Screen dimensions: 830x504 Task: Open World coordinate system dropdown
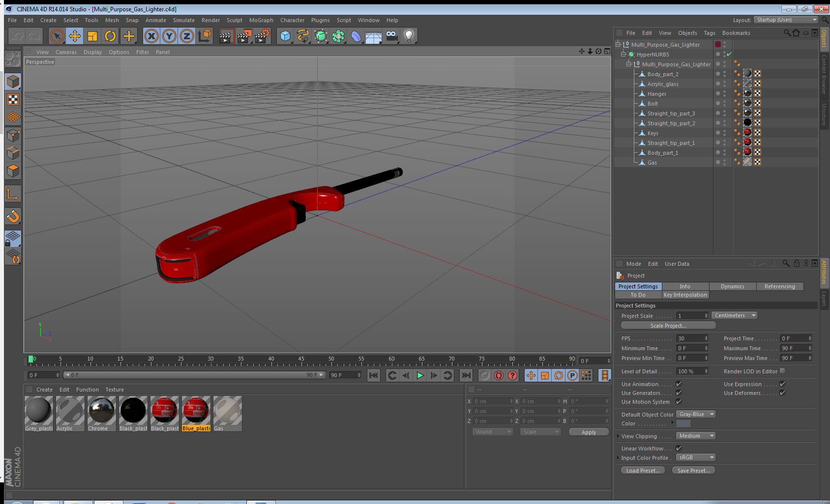(492, 432)
